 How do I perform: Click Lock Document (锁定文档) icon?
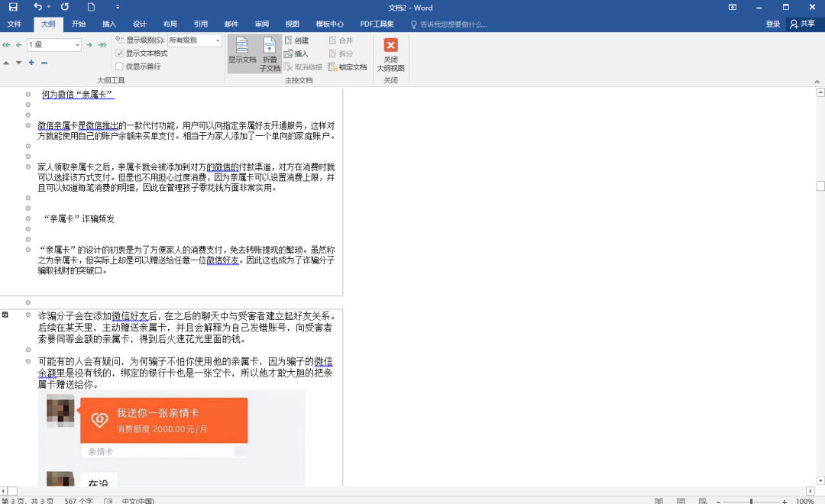[348, 66]
